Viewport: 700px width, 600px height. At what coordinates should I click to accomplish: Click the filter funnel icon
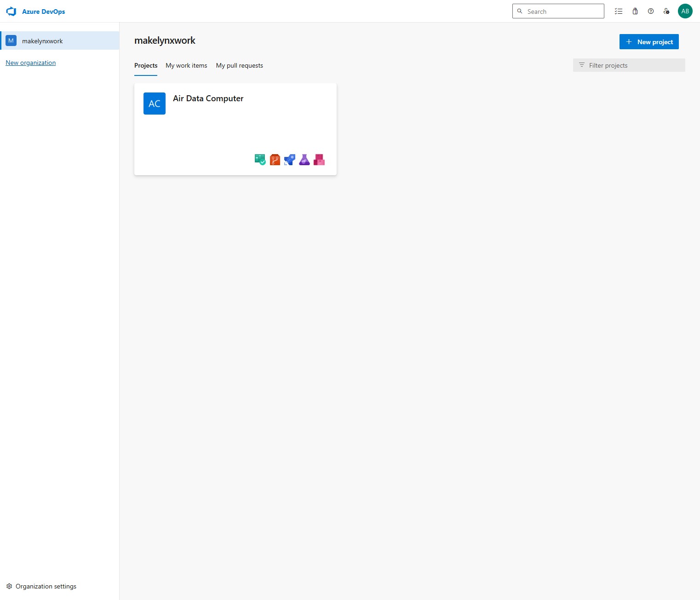582,65
